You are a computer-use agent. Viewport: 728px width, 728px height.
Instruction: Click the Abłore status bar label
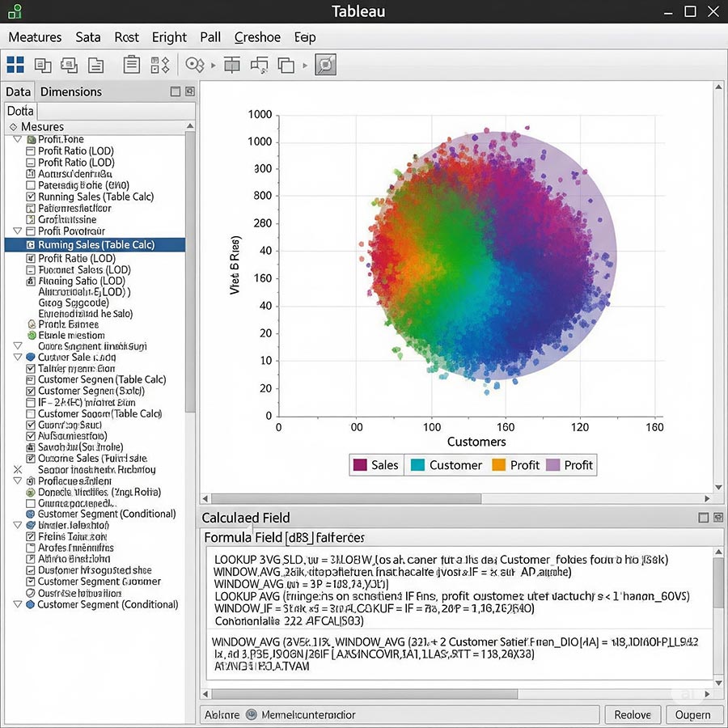[222, 714]
